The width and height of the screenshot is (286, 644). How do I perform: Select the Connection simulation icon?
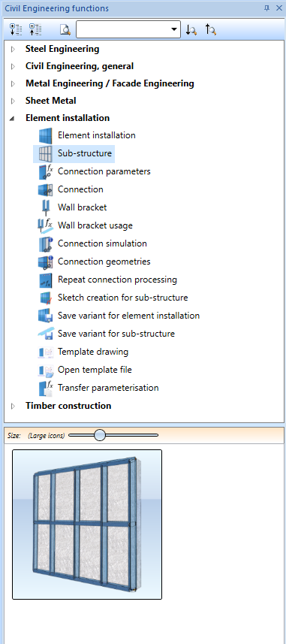[45, 244]
